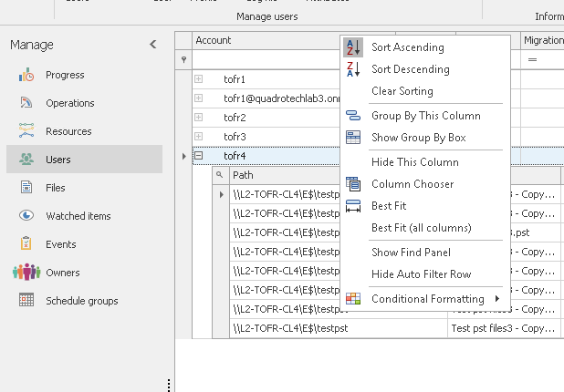Click the Account auto filter field
Image resolution: width=564 pixels, height=392 pixels.
266,59
